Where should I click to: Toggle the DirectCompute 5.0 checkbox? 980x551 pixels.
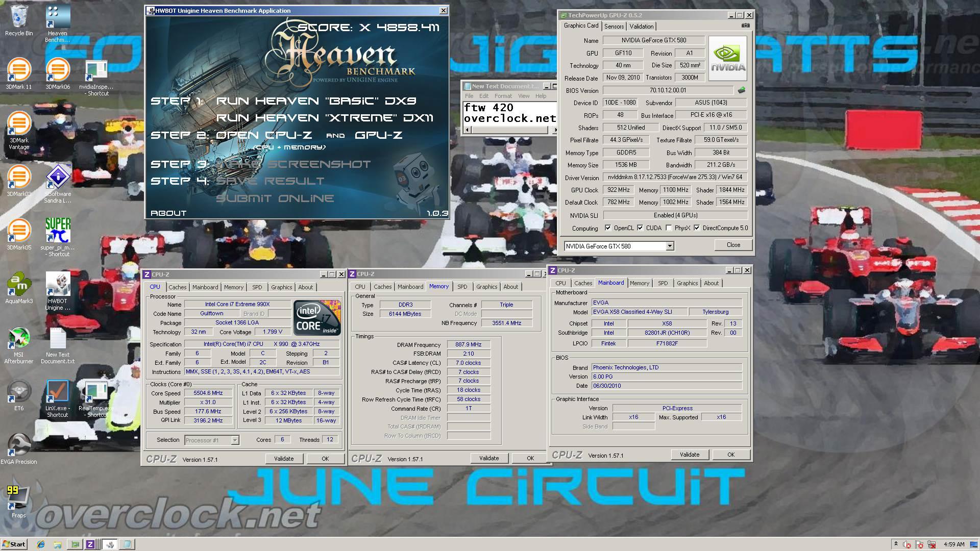697,228
